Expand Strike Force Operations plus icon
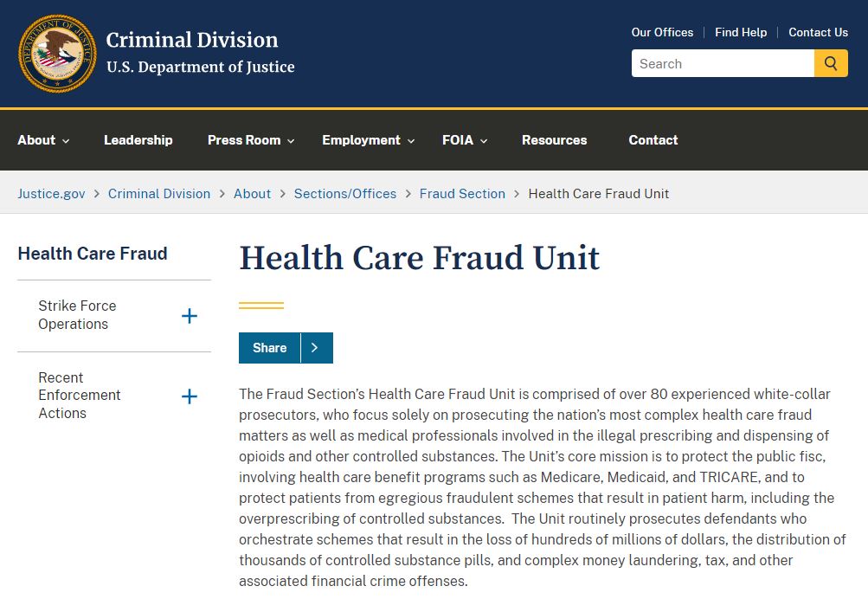This screenshot has width=868, height=599. click(x=190, y=316)
